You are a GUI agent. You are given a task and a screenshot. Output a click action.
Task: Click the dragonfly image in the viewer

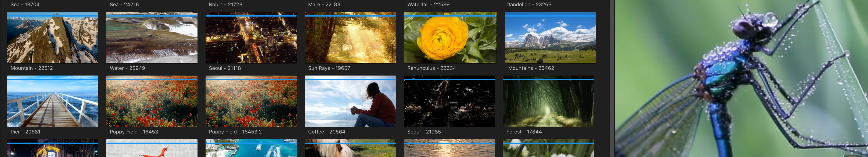[741, 78]
